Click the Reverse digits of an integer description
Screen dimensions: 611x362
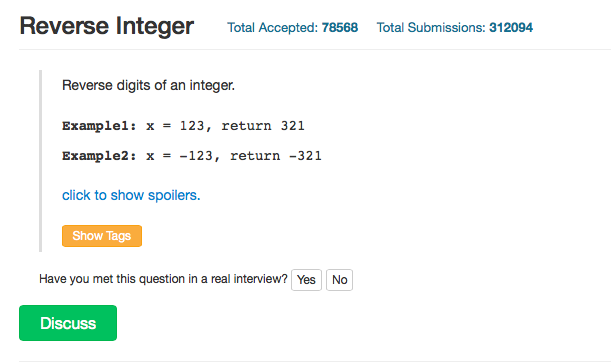[x=148, y=85]
